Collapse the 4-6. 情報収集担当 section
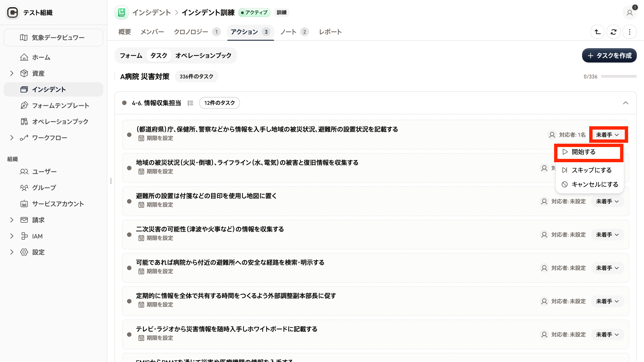Viewport: 644px width, 362px height. 625,103
